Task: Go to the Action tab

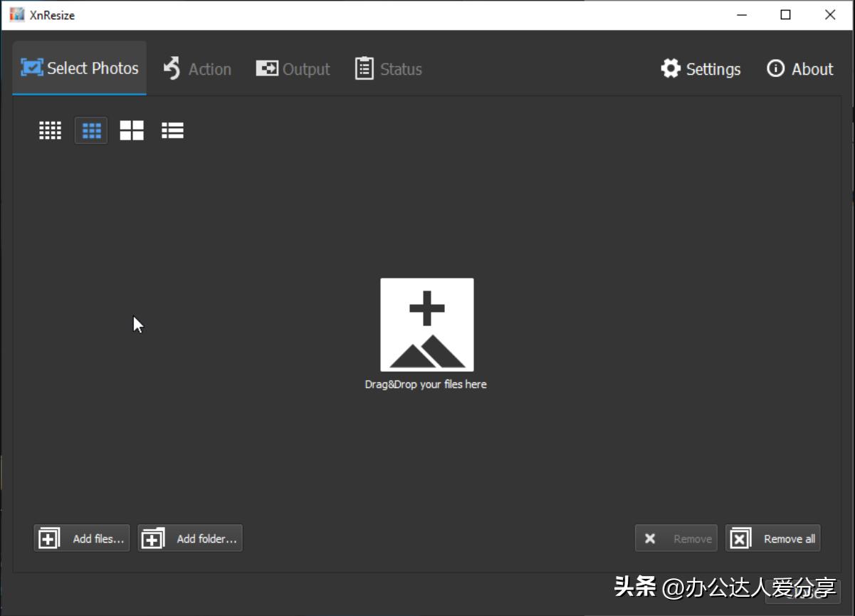Action: pos(197,69)
